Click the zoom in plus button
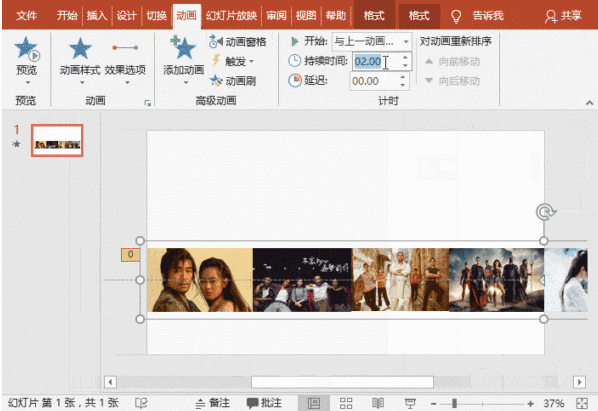 530,403
